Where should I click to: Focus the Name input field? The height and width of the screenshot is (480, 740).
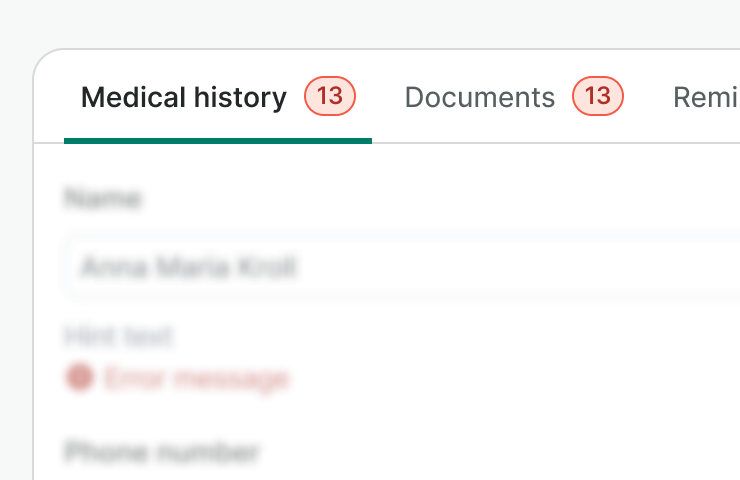coord(400,268)
